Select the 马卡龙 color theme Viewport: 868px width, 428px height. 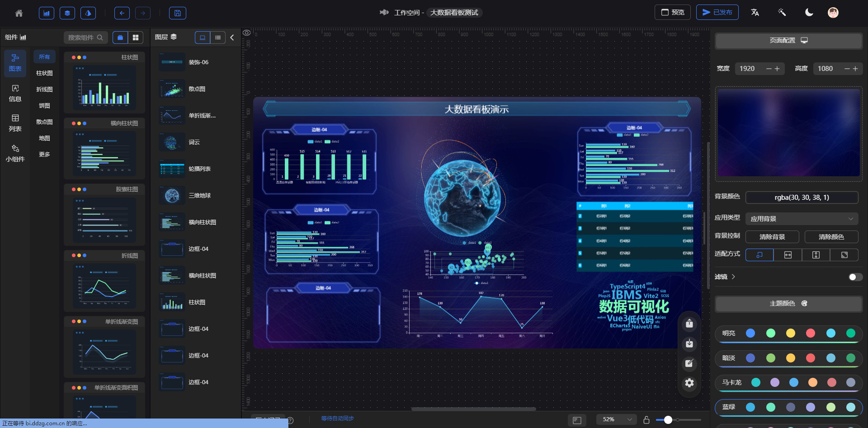coord(788,383)
